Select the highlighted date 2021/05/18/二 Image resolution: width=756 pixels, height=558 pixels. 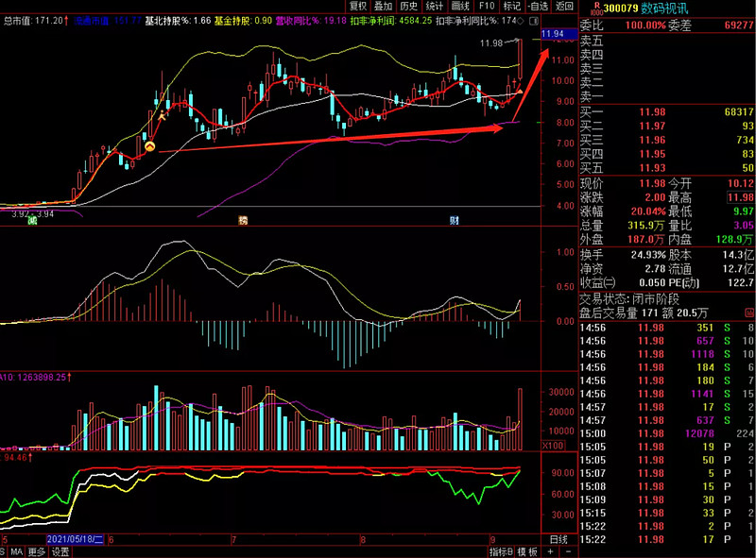(x=75, y=540)
